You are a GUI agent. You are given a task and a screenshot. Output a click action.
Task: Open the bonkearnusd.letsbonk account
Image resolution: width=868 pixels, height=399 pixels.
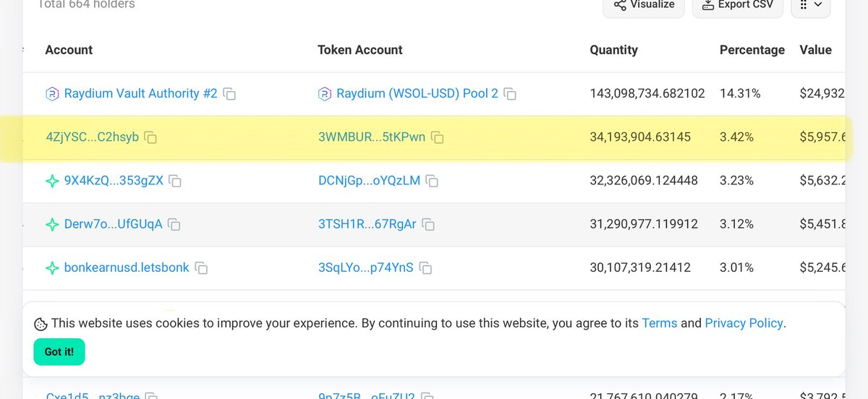(x=127, y=267)
